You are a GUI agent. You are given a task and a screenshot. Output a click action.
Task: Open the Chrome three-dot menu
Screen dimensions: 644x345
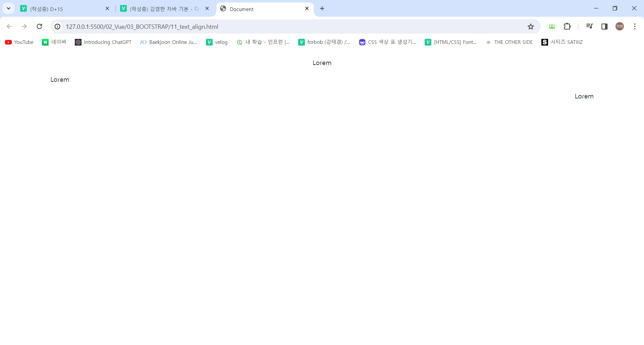coord(635,26)
